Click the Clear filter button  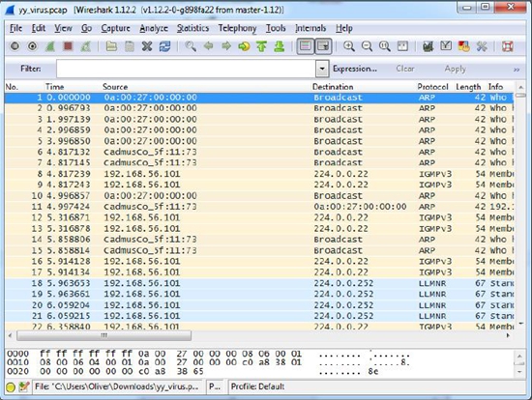(405, 69)
